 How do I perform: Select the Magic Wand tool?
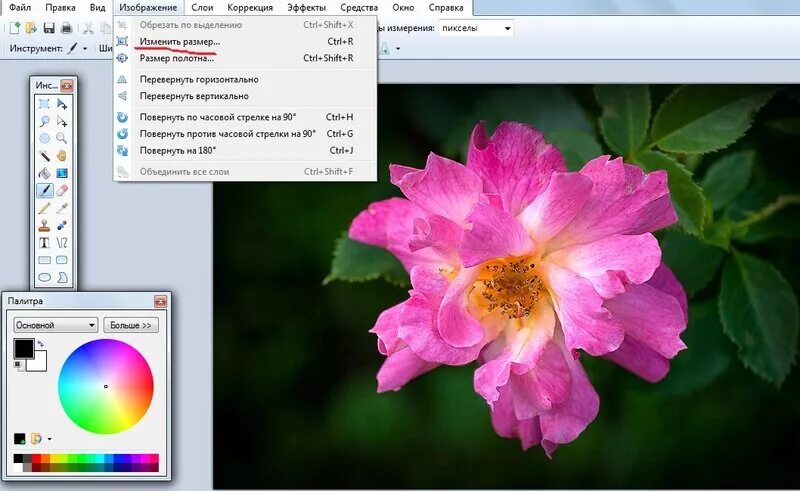[44, 156]
